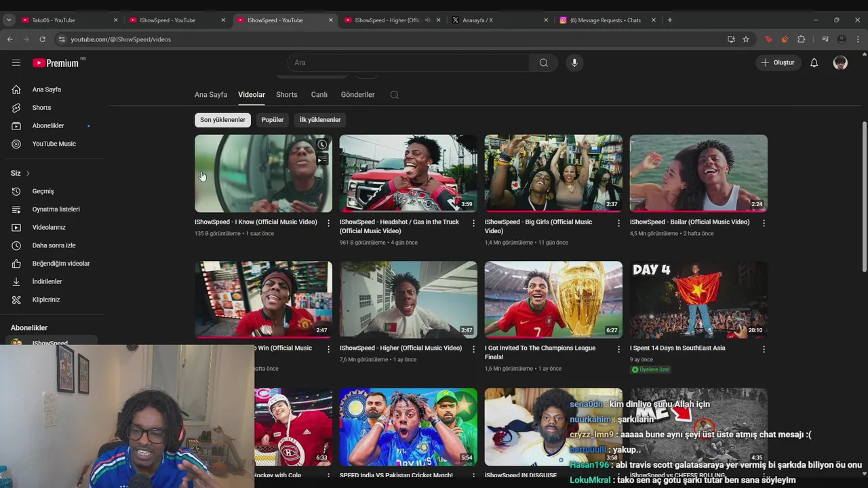Click the Oluştur create button
Screen dimensions: 868x488
coord(778,63)
